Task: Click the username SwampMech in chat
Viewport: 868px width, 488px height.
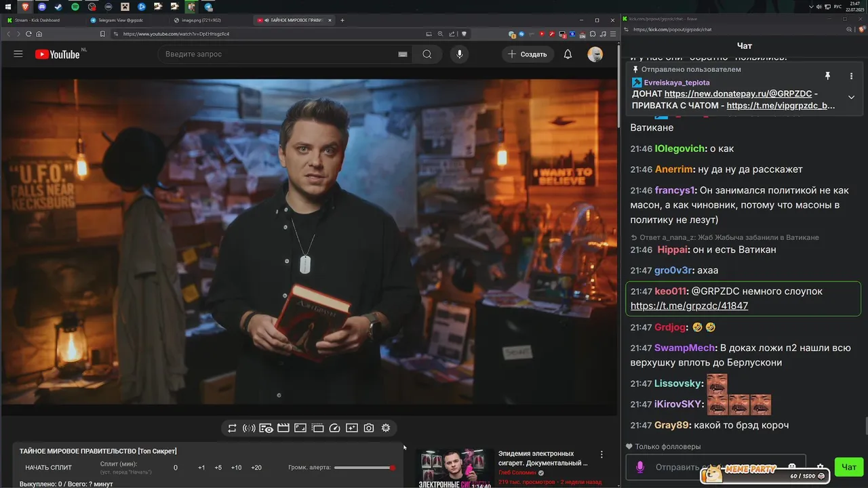Action: coord(685,348)
